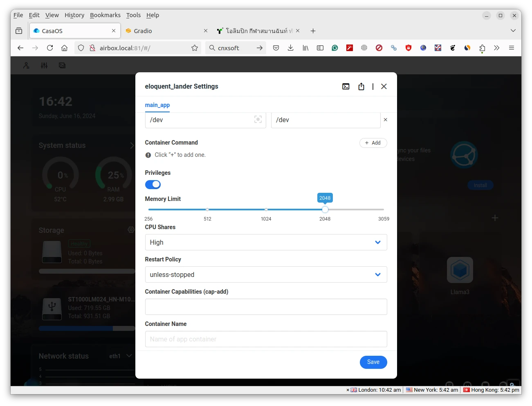The image size is (532, 406).
Task: Click the Firefox forward arrow
Action: pos(35,48)
